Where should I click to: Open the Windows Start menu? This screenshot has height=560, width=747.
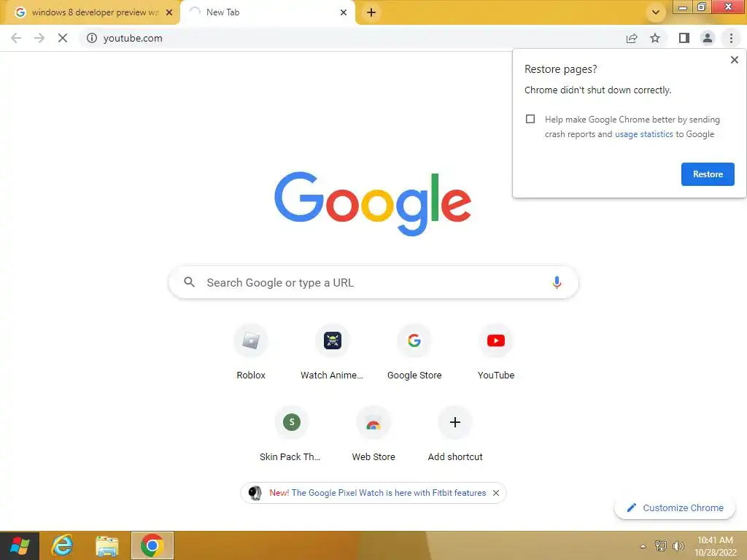point(20,545)
